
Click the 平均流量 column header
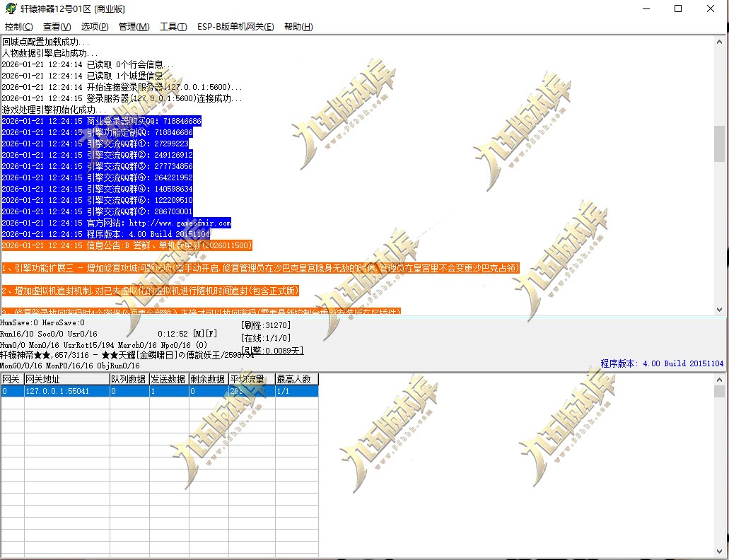(x=252, y=379)
